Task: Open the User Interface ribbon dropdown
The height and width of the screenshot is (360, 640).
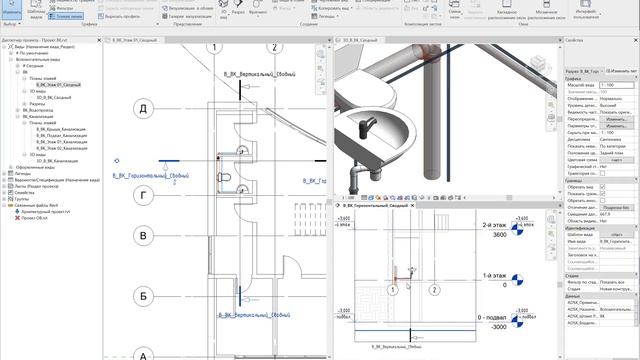Action: [x=587, y=9]
